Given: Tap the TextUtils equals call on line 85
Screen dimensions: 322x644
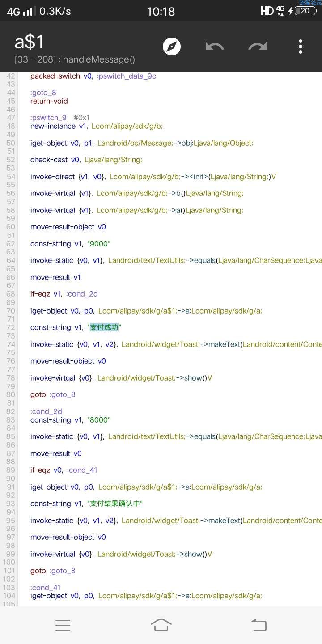Looking at the screenshot, I should pyautogui.click(x=176, y=436).
